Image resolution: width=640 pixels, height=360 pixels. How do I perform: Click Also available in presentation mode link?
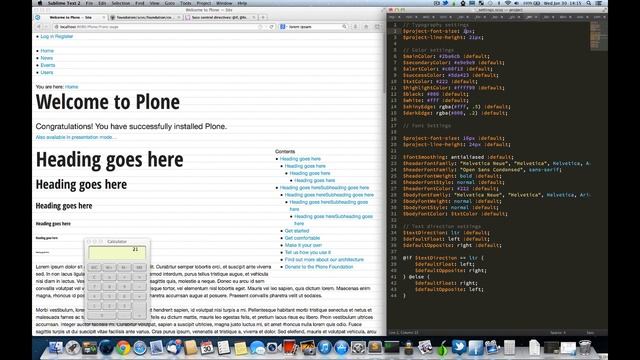tap(76, 137)
